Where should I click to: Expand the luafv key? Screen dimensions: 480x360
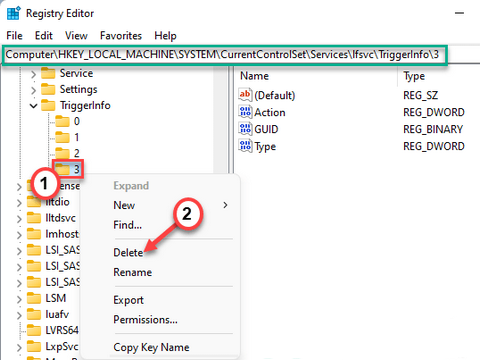[19, 315]
